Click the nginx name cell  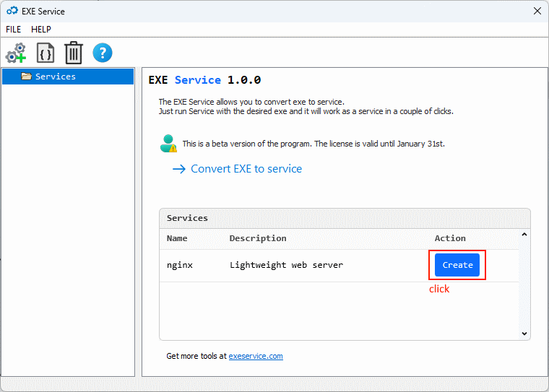(x=180, y=265)
